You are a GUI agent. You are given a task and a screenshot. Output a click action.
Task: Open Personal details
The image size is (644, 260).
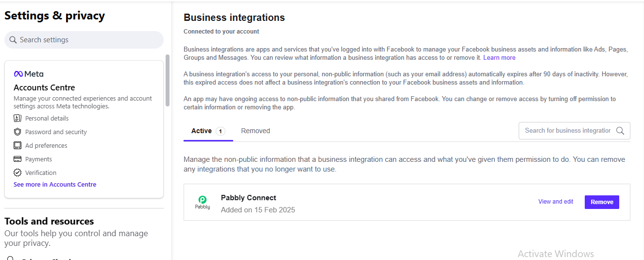pyautogui.click(x=47, y=118)
